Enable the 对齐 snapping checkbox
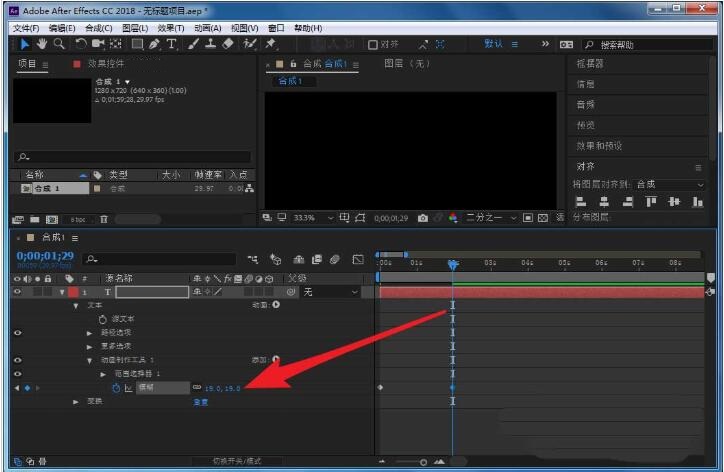The height and width of the screenshot is (472, 724). click(x=373, y=45)
